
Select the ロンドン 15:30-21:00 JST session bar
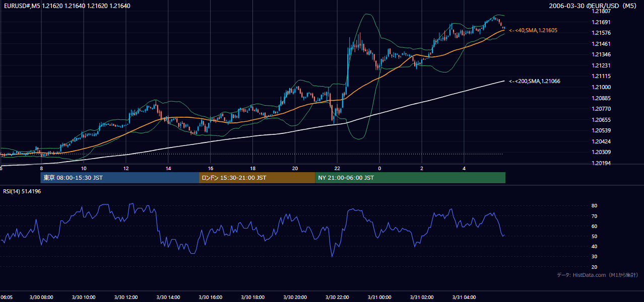click(257, 178)
